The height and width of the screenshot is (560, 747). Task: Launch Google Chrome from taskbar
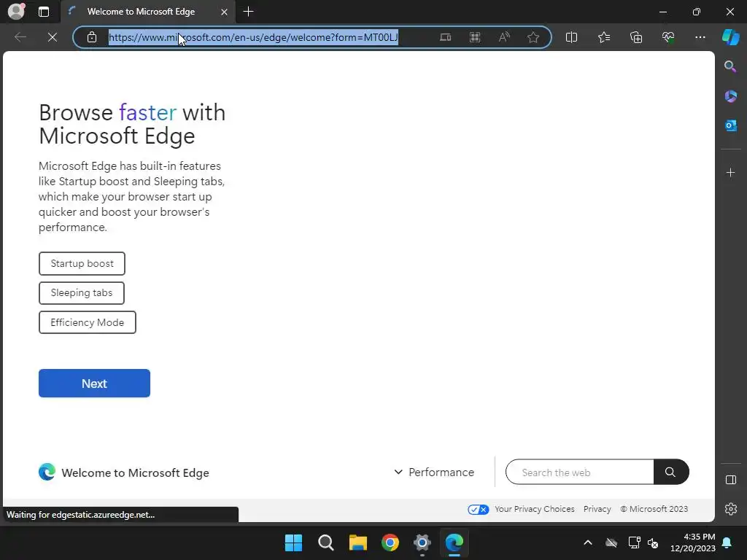point(390,542)
